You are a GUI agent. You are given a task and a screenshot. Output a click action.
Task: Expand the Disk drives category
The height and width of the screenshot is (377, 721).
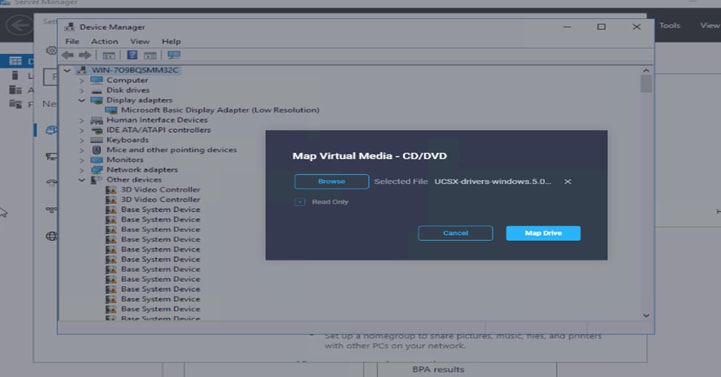coord(82,91)
